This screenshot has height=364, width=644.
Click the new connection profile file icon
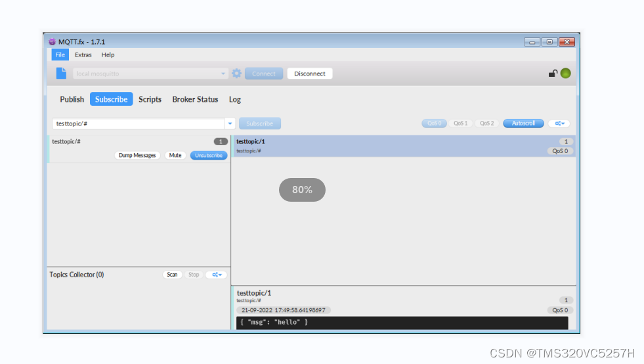pos(61,73)
